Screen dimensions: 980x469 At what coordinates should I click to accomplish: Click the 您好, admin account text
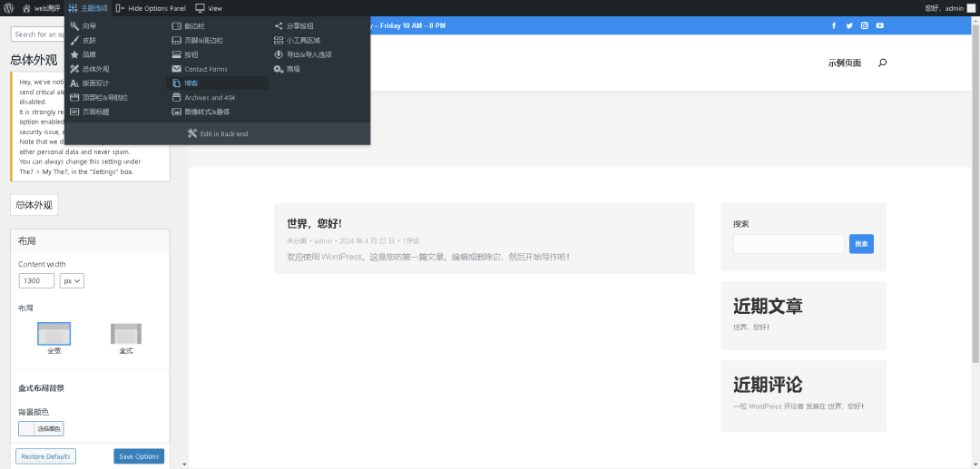click(x=944, y=8)
